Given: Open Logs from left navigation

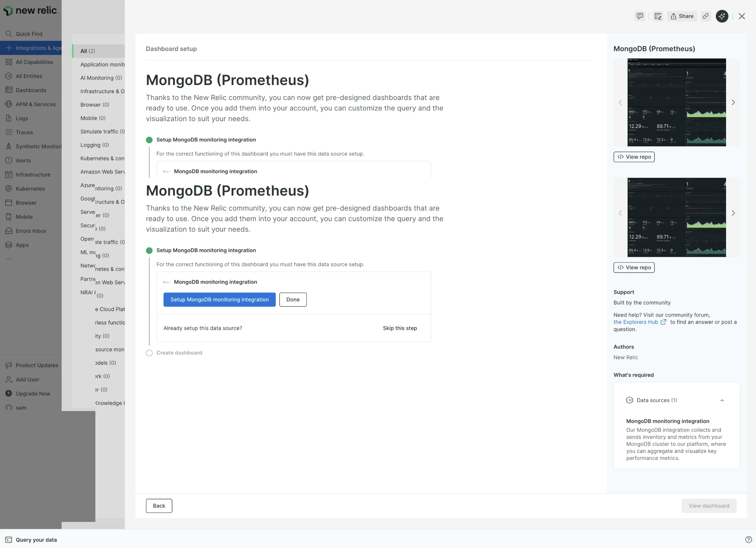Looking at the screenshot, I should click(x=17, y=118).
